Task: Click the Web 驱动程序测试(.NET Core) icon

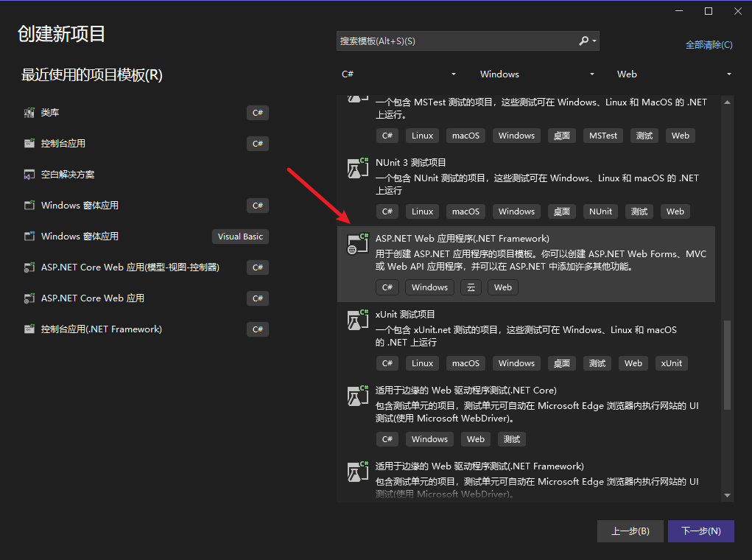Action: 358,396
